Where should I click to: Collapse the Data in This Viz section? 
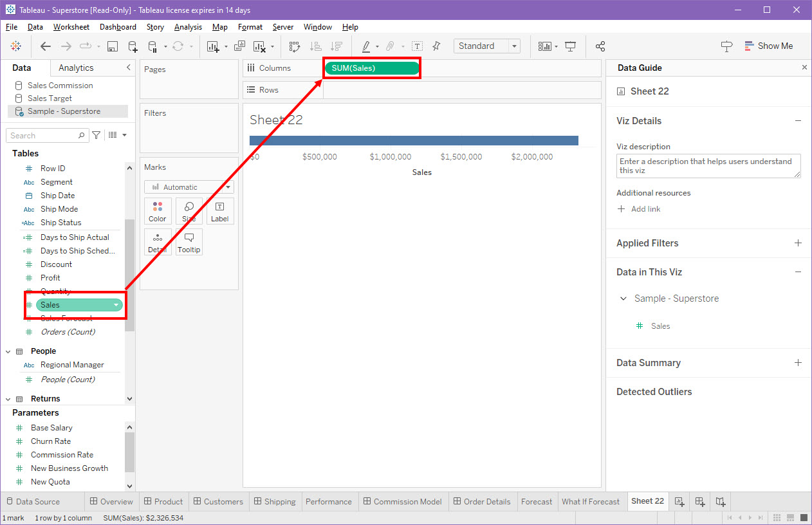point(798,272)
